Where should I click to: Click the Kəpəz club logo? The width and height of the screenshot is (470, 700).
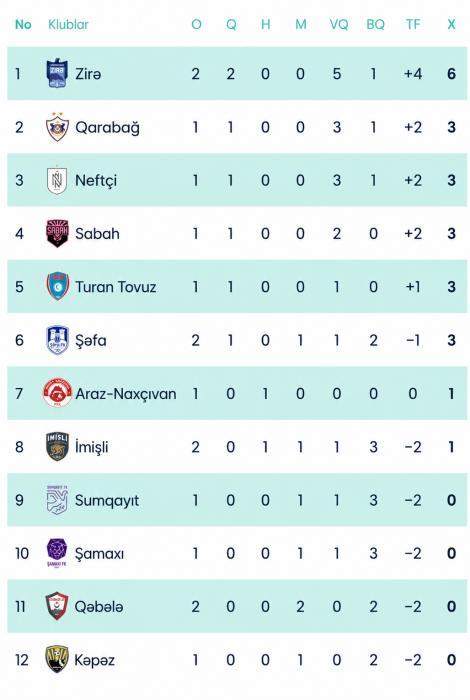click(57, 659)
